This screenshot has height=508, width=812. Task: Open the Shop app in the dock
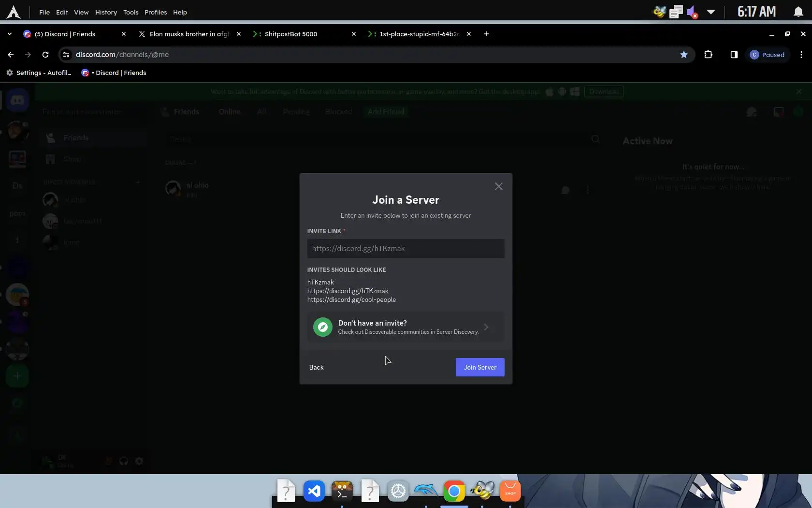click(x=510, y=492)
